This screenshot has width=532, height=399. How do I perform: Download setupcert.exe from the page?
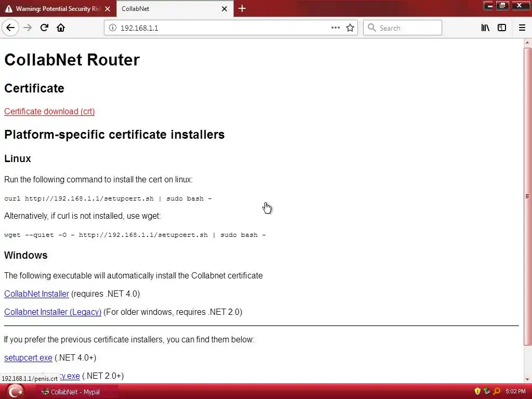point(28,357)
